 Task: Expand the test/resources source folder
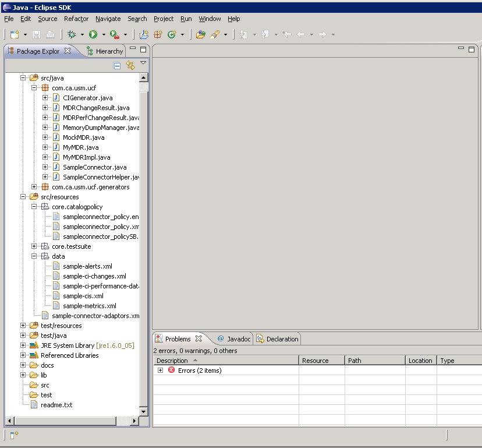pyautogui.click(x=23, y=326)
